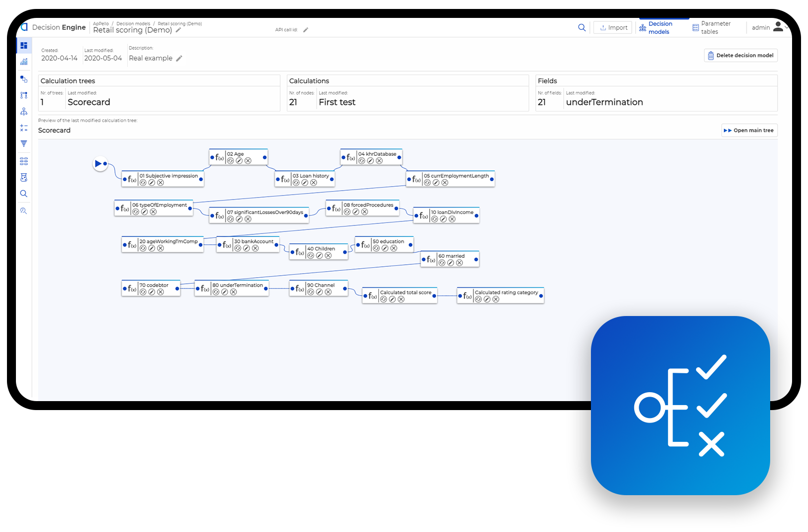Remove the 04 khrDatabase node with X icon

tap(379, 161)
